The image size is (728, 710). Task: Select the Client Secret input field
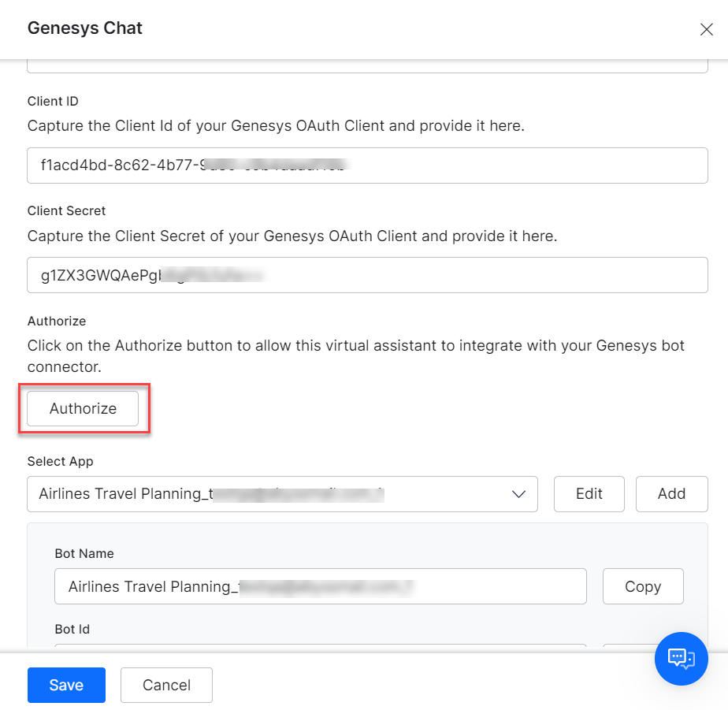point(367,275)
